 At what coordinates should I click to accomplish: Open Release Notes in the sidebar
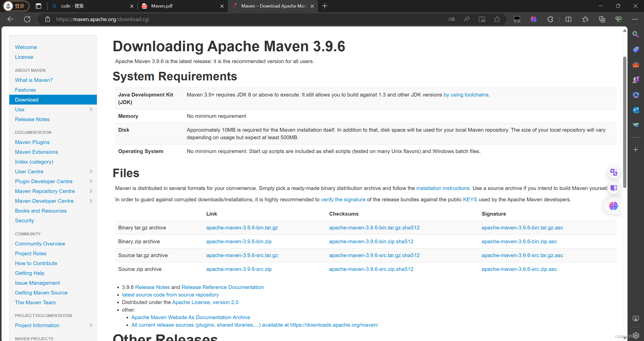32,119
